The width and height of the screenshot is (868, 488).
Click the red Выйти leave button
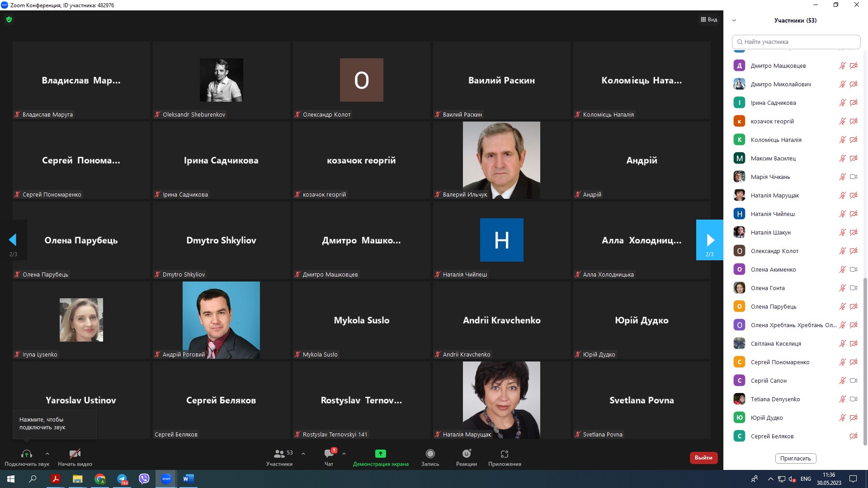tap(703, 458)
